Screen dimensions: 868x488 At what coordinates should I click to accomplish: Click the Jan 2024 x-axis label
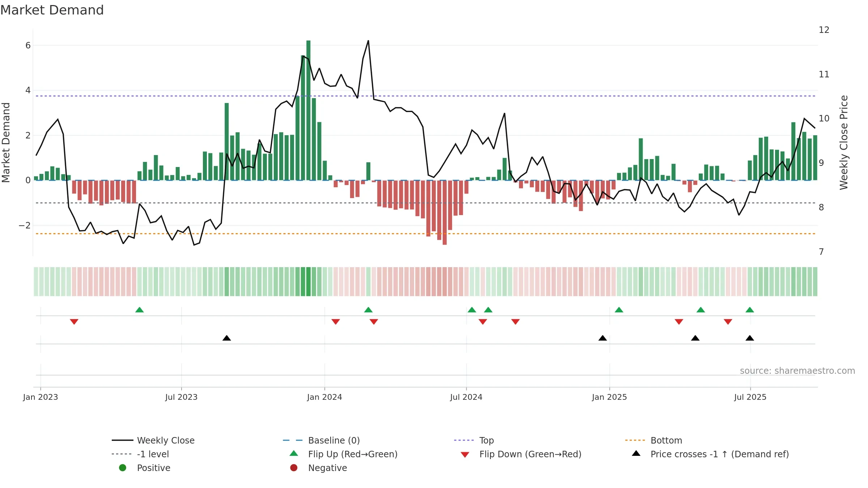point(324,397)
